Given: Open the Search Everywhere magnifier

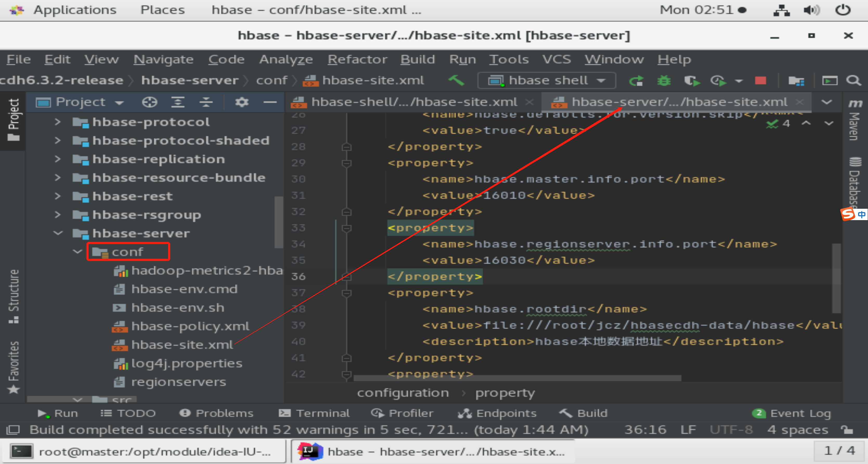Looking at the screenshot, I should pyautogui.click(x=853, y=81).
